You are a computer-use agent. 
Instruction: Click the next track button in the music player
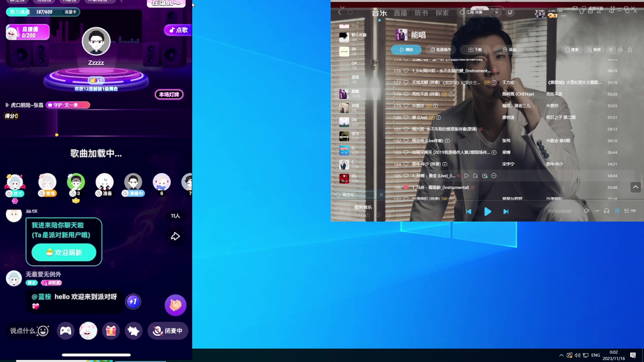point(506,212)
